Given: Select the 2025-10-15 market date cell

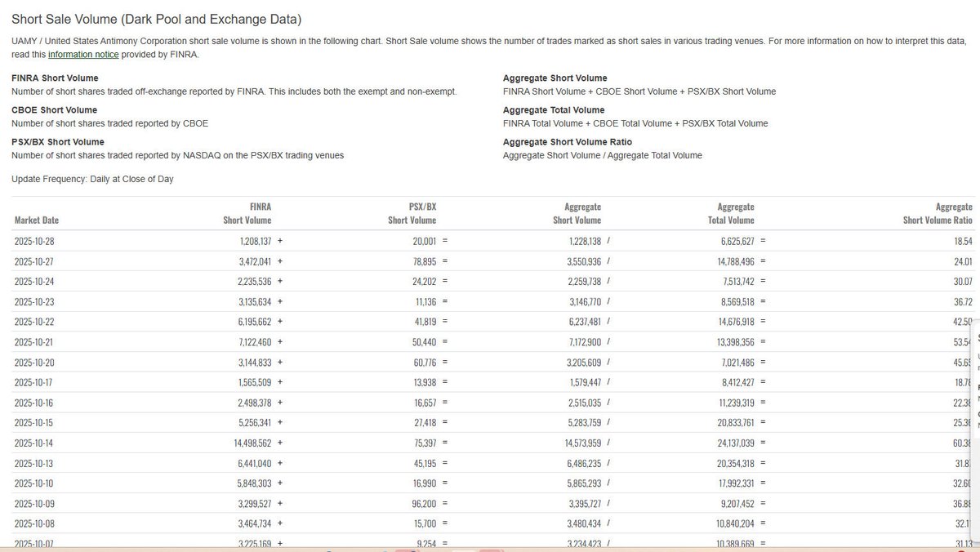Looking at the screenshot, I should 34,423.
